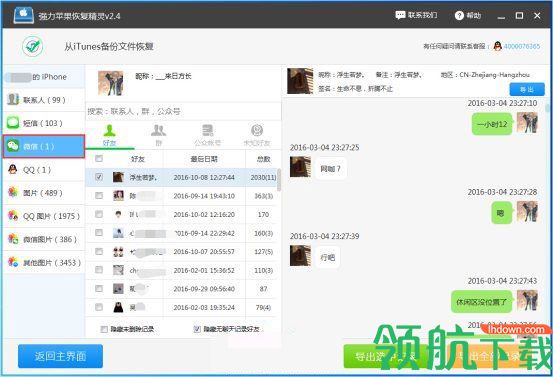Select 微信图片 (386) in sidebar
This screenshot has height=377, width=553.
(44, 239)
